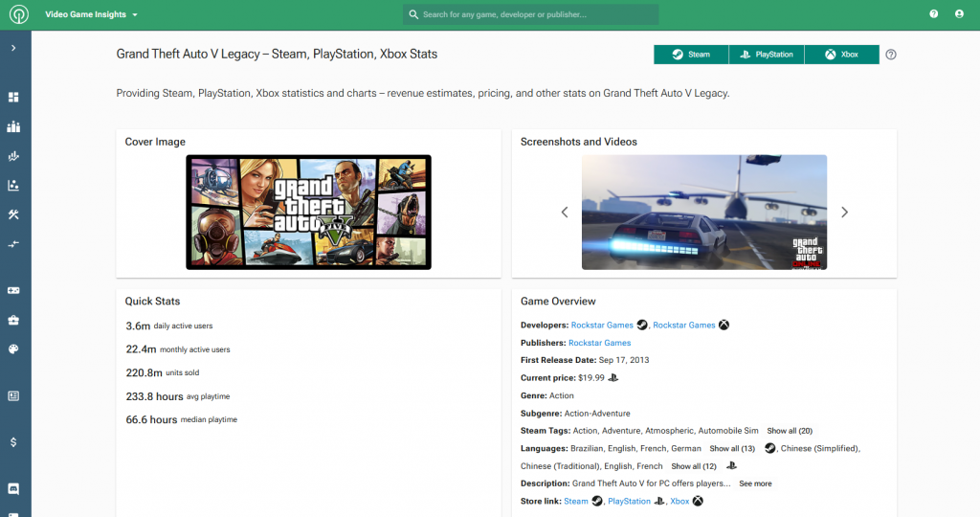Open Rockstar Games developer link beside Xbox icon
The height and width of the screenshot is (517, 980).
(683, 326)
